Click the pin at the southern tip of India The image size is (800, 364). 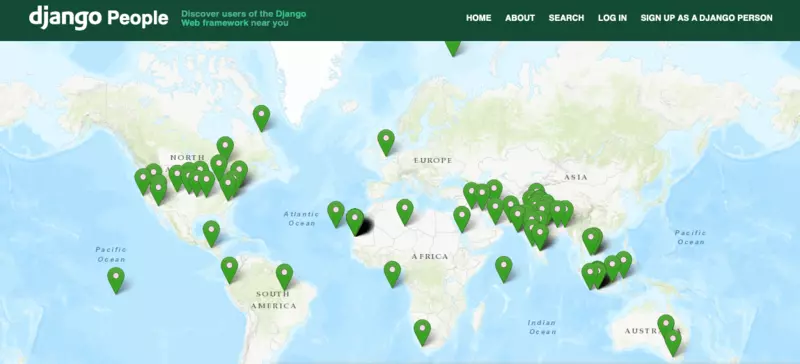(x=540, y=236)
